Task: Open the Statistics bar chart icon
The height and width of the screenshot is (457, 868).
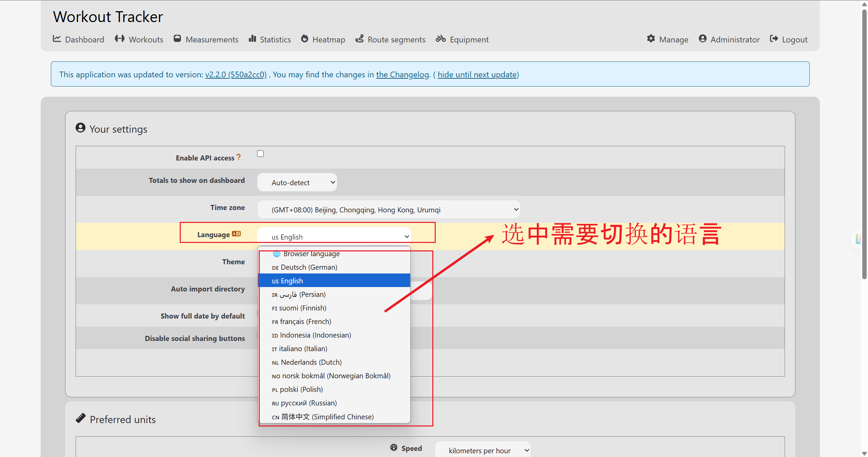Action: coord(252,39)
